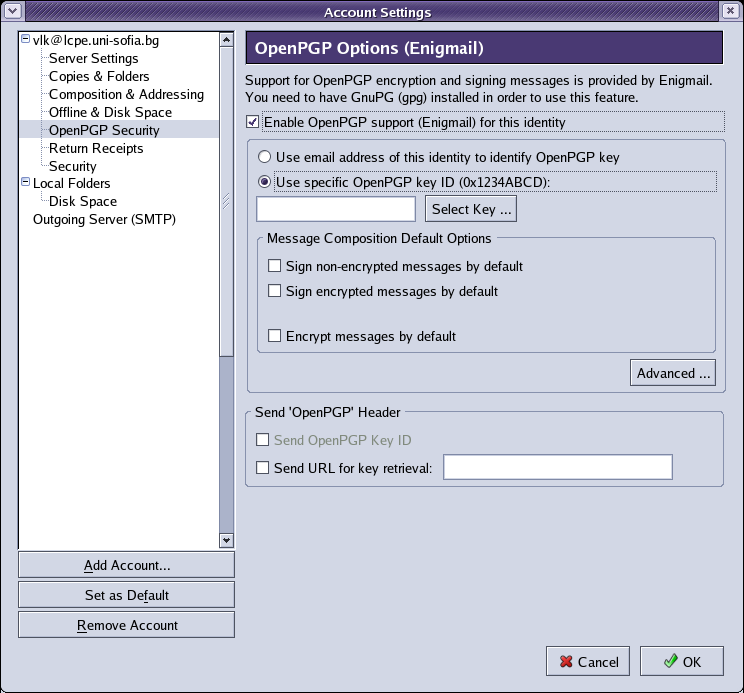Choose Use specific OpenPGP key ID radio
The height and width of the screenshot is (693, 744).
264,182
